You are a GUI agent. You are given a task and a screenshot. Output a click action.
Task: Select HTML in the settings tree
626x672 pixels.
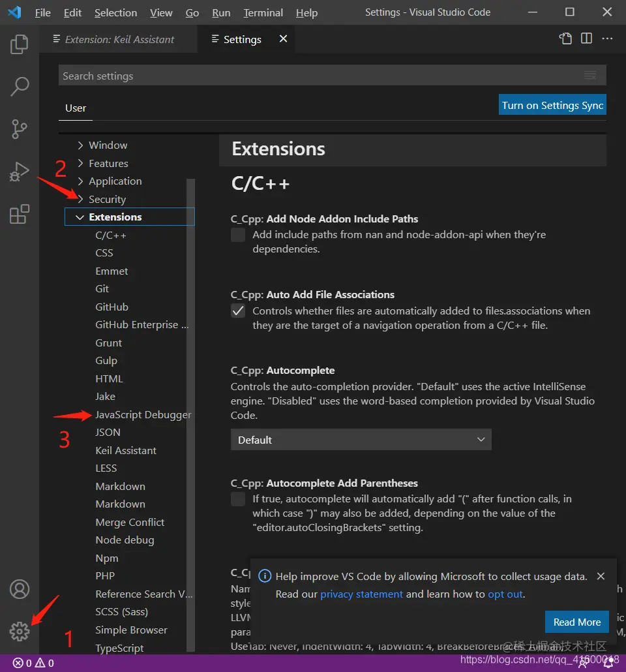click(110, 379)
